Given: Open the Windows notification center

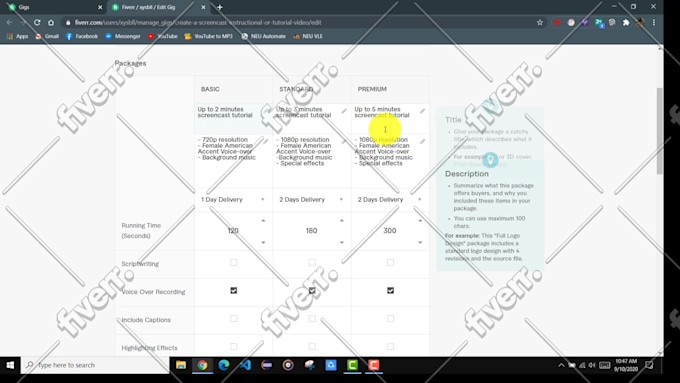Looking at the screenshot, I should (x=649, y=365).
